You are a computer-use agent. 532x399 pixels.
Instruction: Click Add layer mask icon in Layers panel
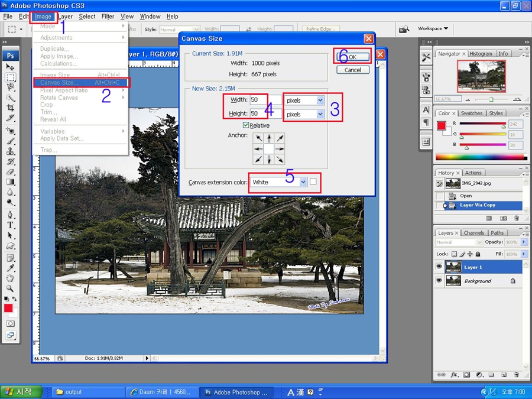(466, 375)
